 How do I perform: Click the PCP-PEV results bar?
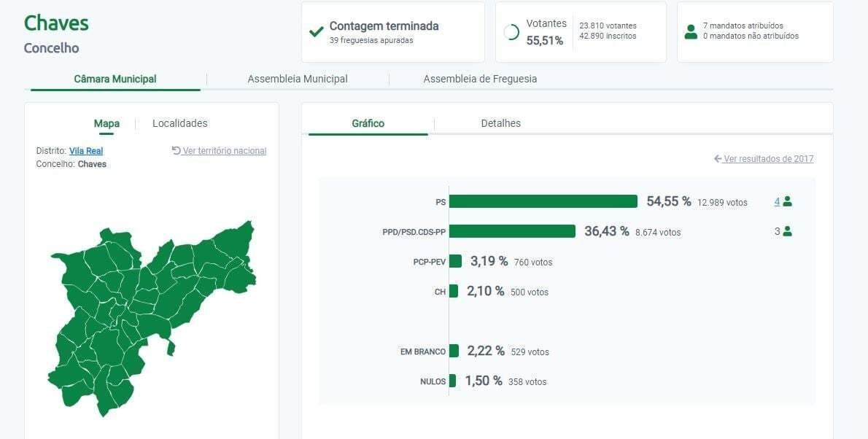click(455, 261)
